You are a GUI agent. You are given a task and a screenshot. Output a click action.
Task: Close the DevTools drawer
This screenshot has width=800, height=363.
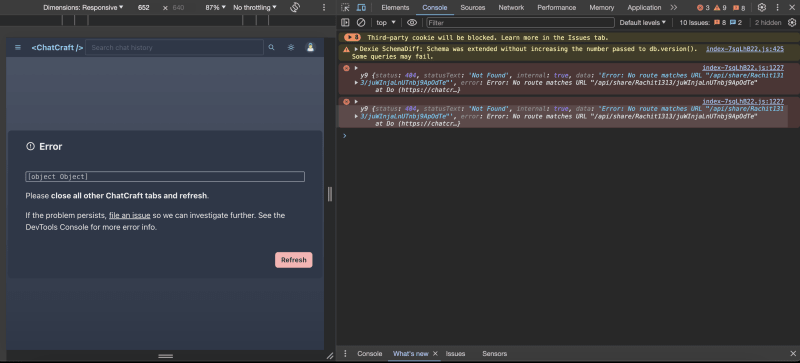pyautogui.click(x=793, y=353)
